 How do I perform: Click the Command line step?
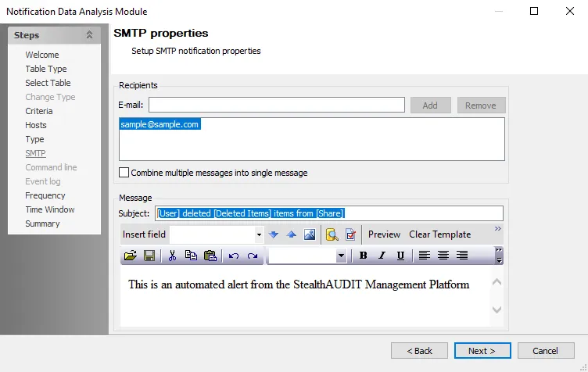pyautogui.click(x=51, y=167)
